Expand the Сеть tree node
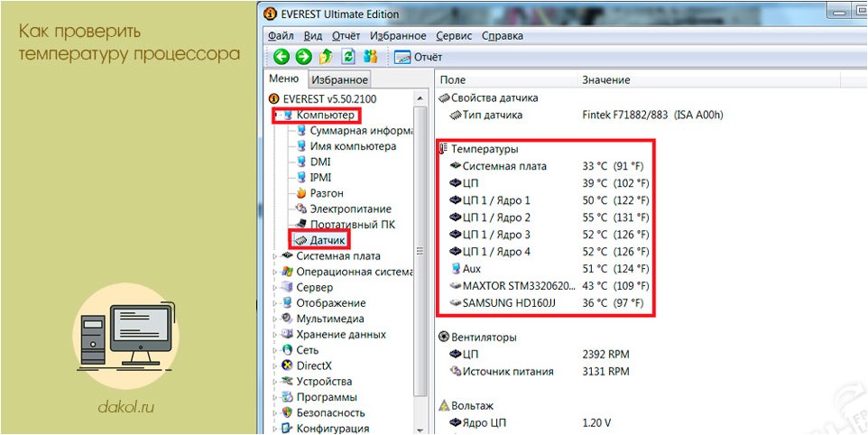Screen dimensions: 868x435 coord(276,350)
